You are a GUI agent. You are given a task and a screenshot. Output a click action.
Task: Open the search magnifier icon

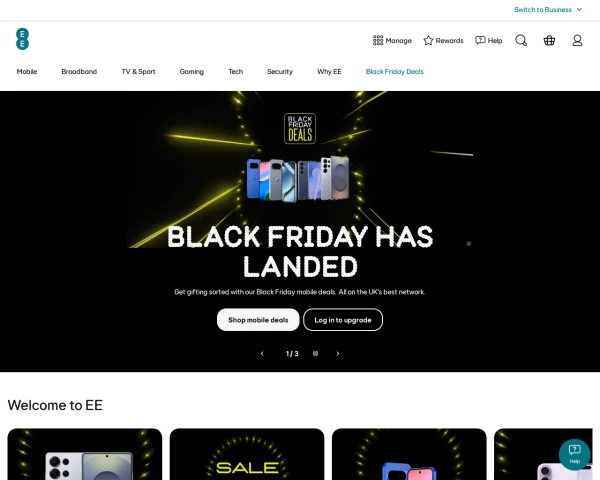pos(521,41)
